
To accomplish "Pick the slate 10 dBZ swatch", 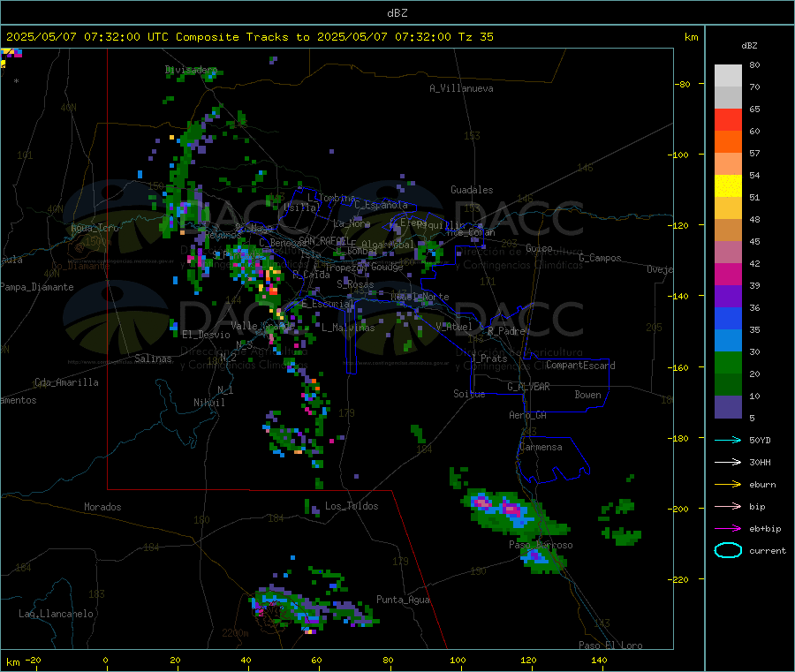I will [x=728, y=407].
